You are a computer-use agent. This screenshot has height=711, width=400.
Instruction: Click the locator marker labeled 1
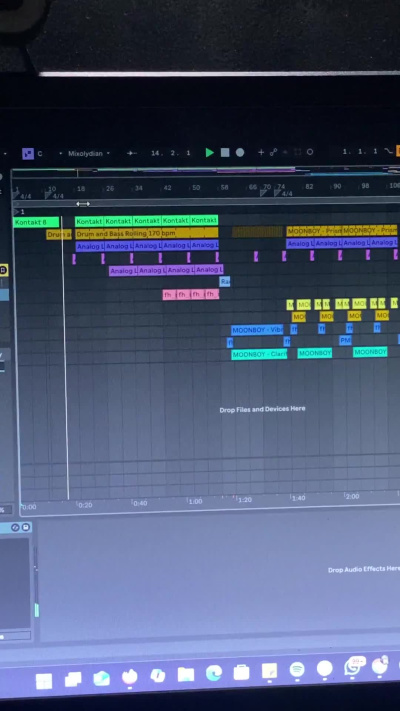tap(18, 212)
